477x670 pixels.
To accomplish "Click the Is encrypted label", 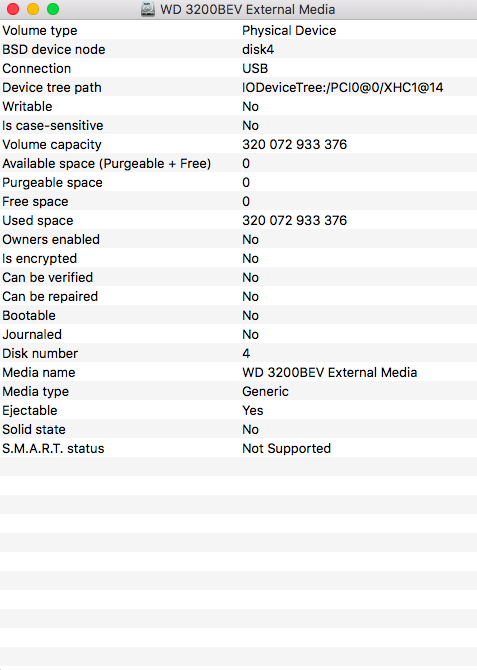I will pyautogui.click(x=39, y=259).
